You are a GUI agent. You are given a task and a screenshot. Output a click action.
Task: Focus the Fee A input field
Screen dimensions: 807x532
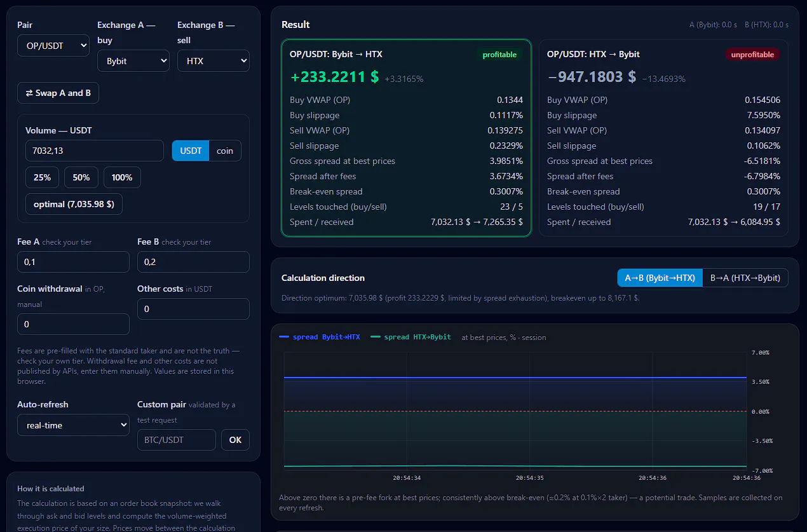pos(73,262)
